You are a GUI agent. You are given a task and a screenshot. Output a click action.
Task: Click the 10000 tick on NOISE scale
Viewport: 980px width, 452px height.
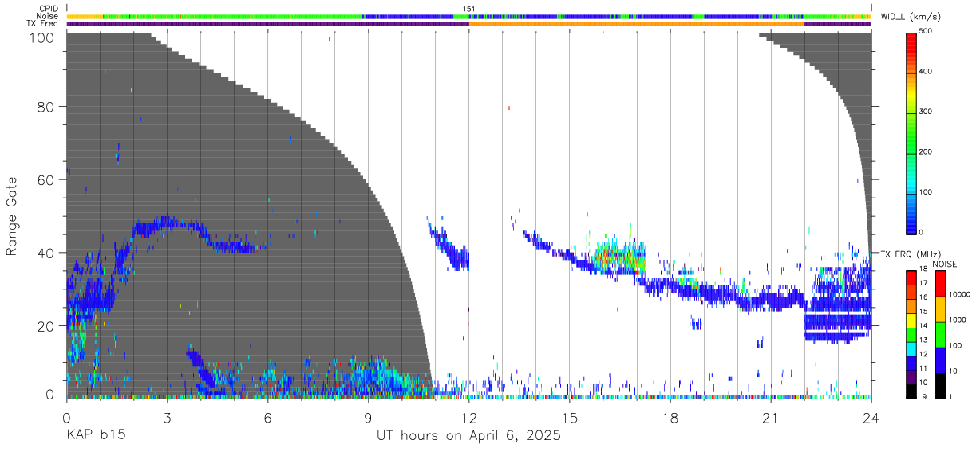(x=958, y=294)
